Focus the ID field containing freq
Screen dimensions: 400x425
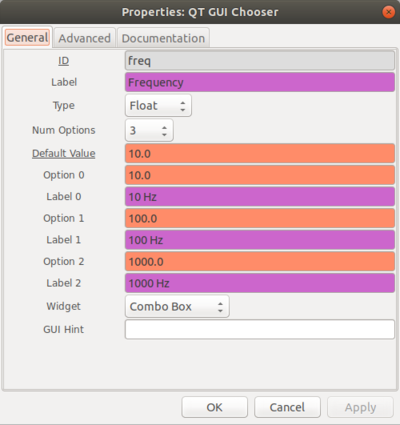point(260,61)
